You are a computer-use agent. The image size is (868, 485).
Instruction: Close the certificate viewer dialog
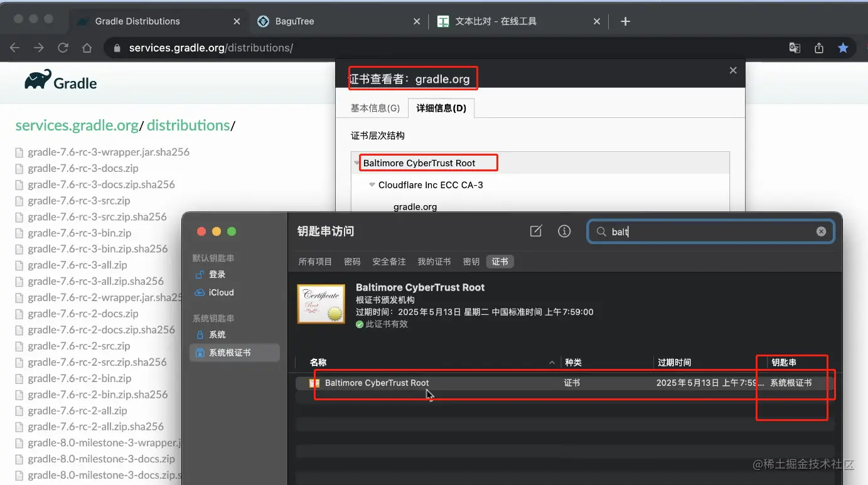tap(733, 70)
